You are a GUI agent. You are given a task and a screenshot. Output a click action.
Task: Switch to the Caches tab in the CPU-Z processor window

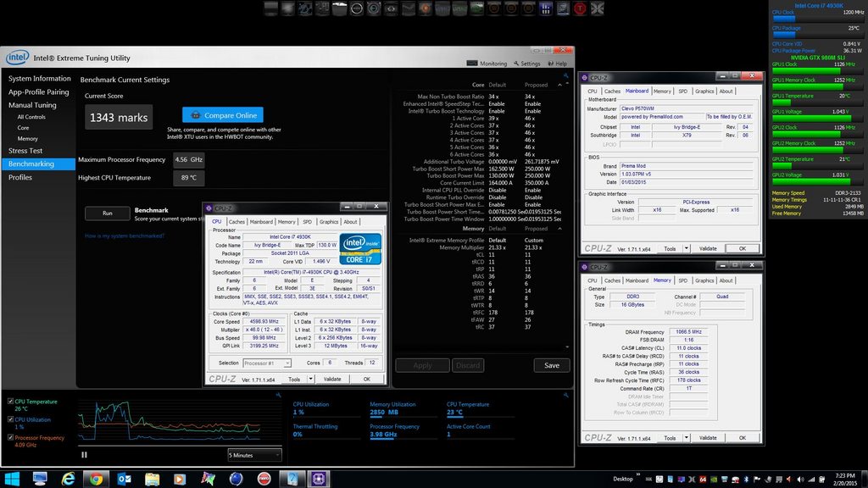(x=236, y=222)
